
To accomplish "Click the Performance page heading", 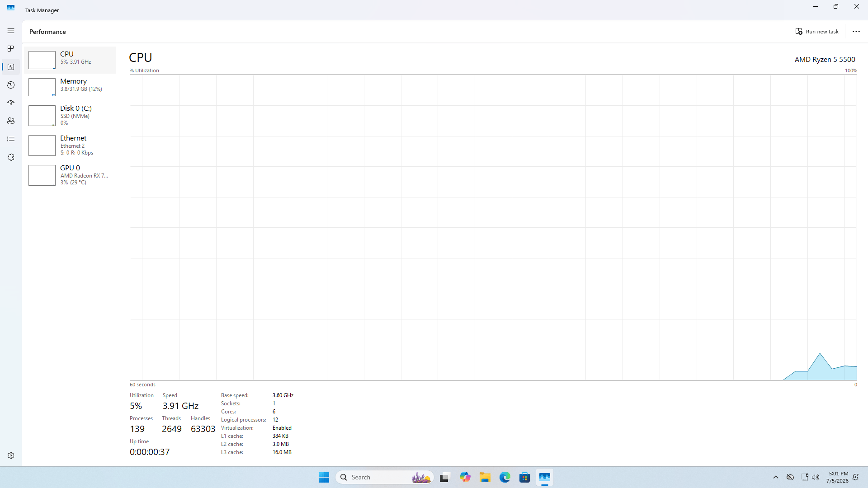I will click(x=47, y=32).
